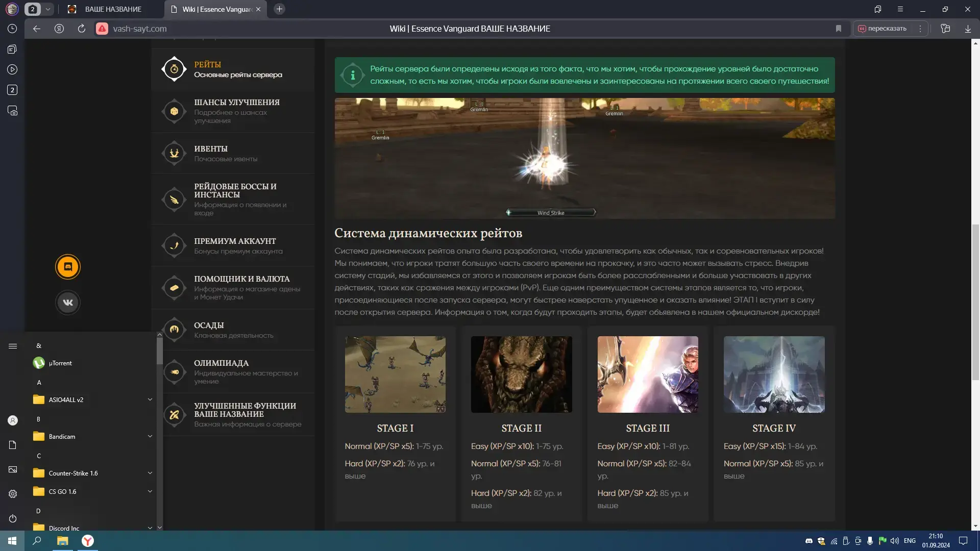The image size is (980, 551).
Task: Click the STAGE I thumbnail image
Action: (395, 374)
